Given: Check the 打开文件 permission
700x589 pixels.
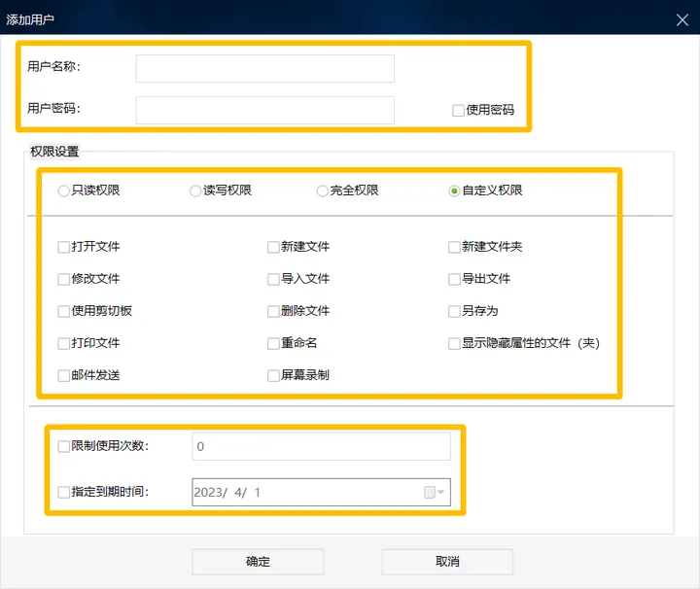Looking at the screenshot, I should click(64, 247).
